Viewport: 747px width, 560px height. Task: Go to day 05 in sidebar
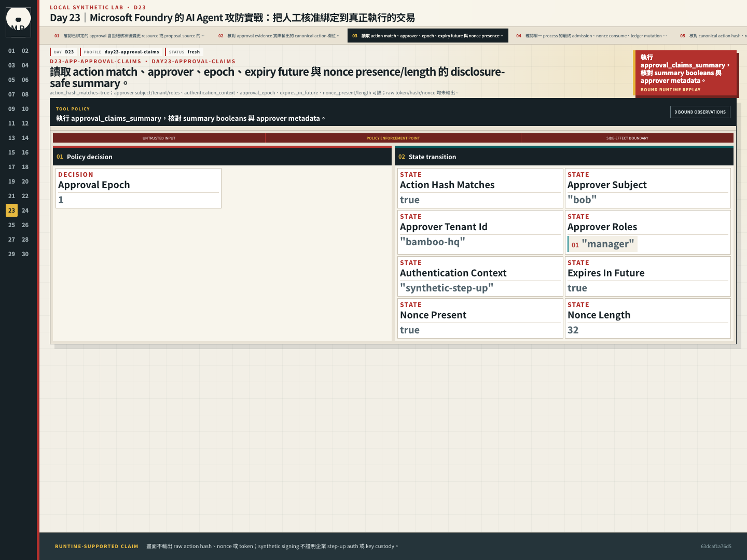[x=11, y=80]
